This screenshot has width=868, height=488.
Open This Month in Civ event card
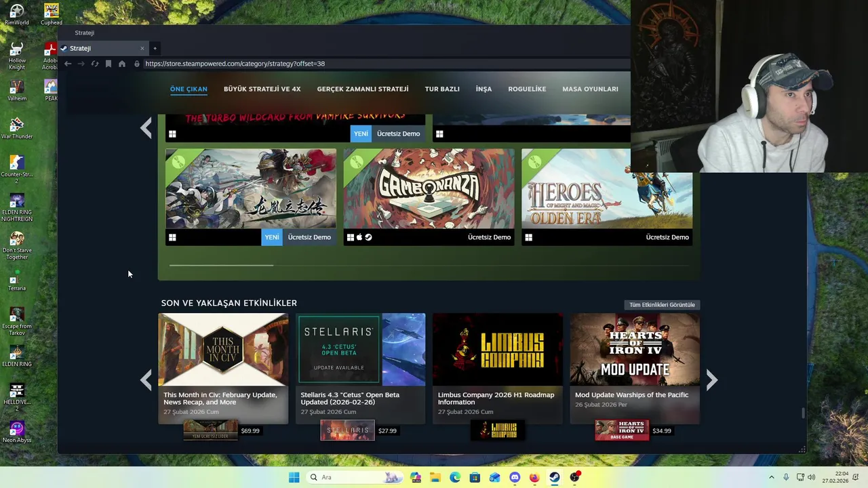pyautogui.click(x=223, y=368)
